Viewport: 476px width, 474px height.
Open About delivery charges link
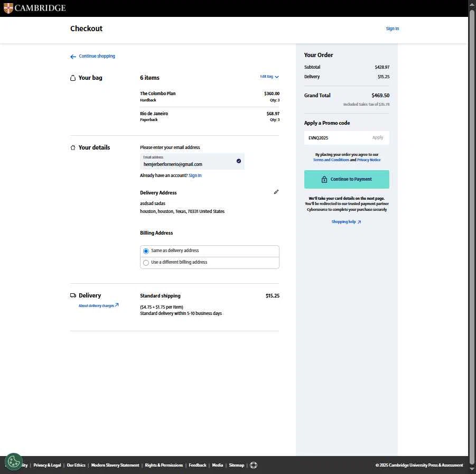pos(98,305)
